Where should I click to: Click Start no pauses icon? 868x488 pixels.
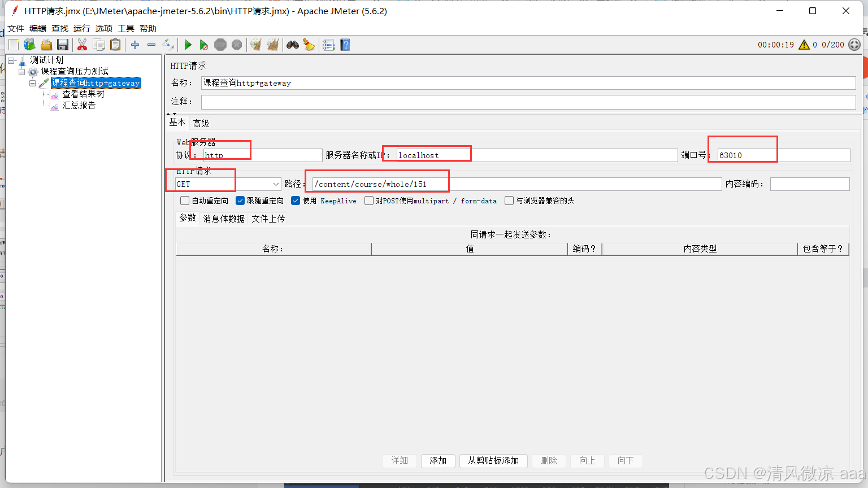(204, 45)
